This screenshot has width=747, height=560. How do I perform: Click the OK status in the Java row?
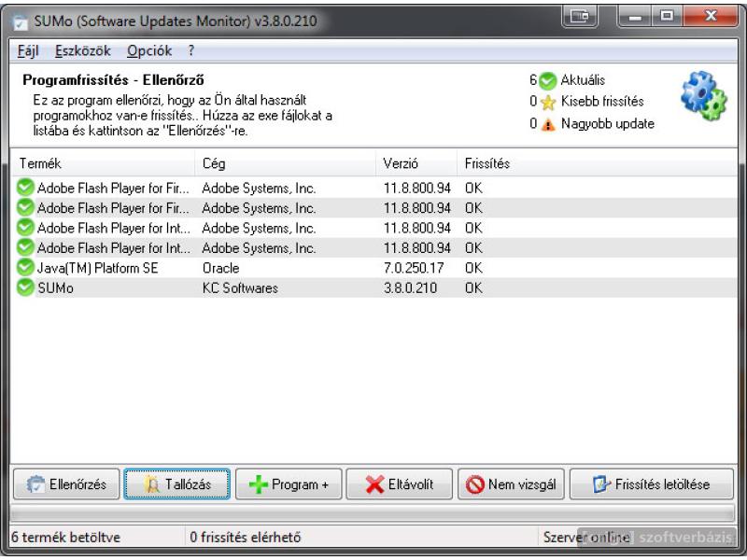click(473, 268)
